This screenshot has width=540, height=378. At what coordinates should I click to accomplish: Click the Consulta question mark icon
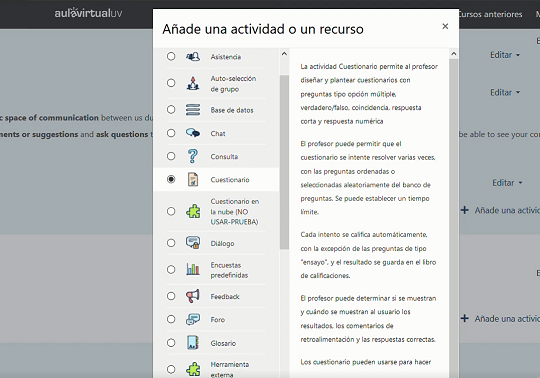[x=193, y=156]
